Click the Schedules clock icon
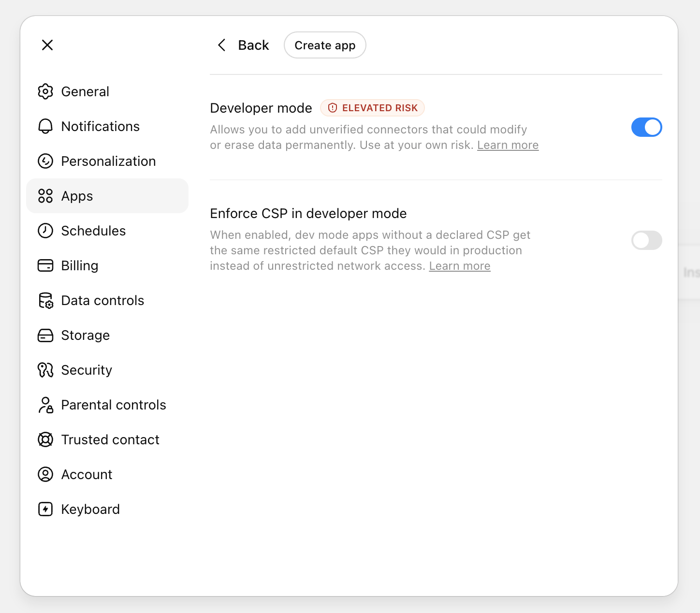700x613 pixels. (x=45, y=231)
